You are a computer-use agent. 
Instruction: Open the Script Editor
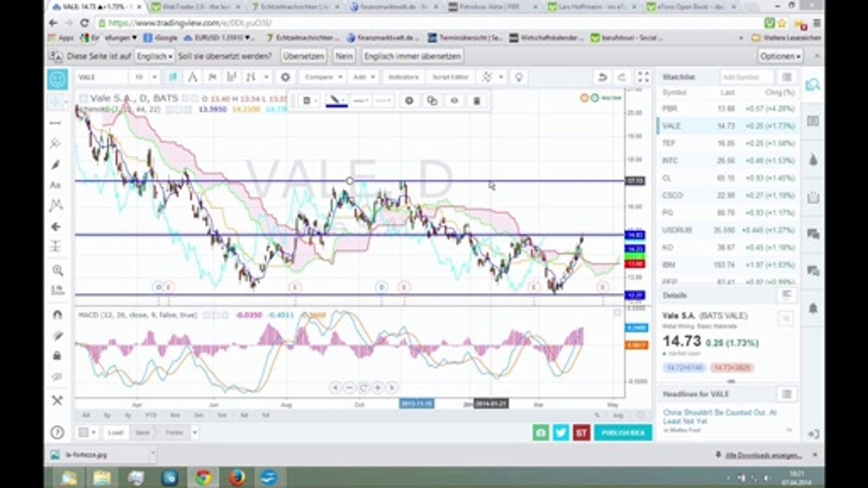coord(450,77)
